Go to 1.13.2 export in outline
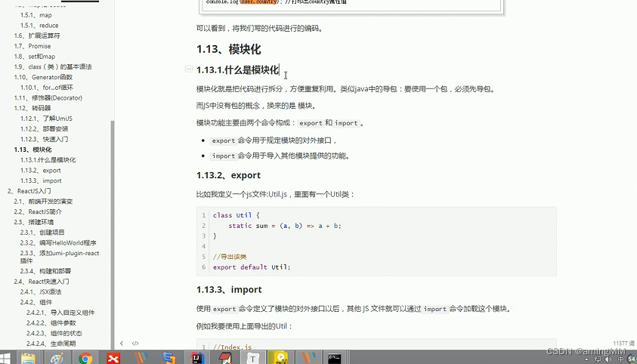Viewport: 637px width, 364px height. click(41, 171)
